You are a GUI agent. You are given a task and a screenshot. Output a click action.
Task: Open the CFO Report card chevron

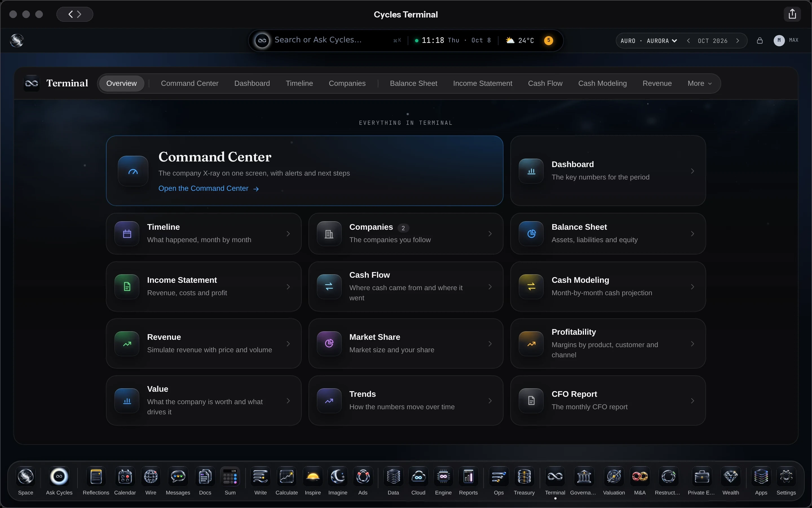[692, 401]
